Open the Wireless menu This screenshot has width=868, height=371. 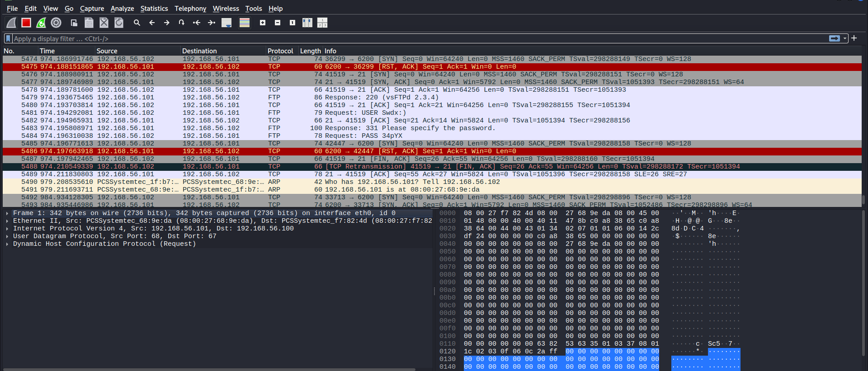click(226, 9)
